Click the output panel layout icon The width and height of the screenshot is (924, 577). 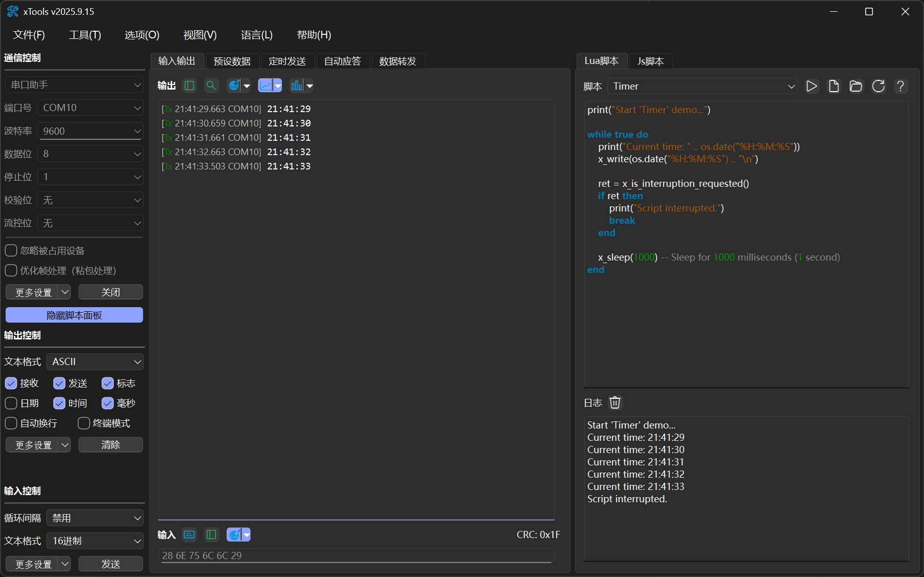[x=189, y=86]
